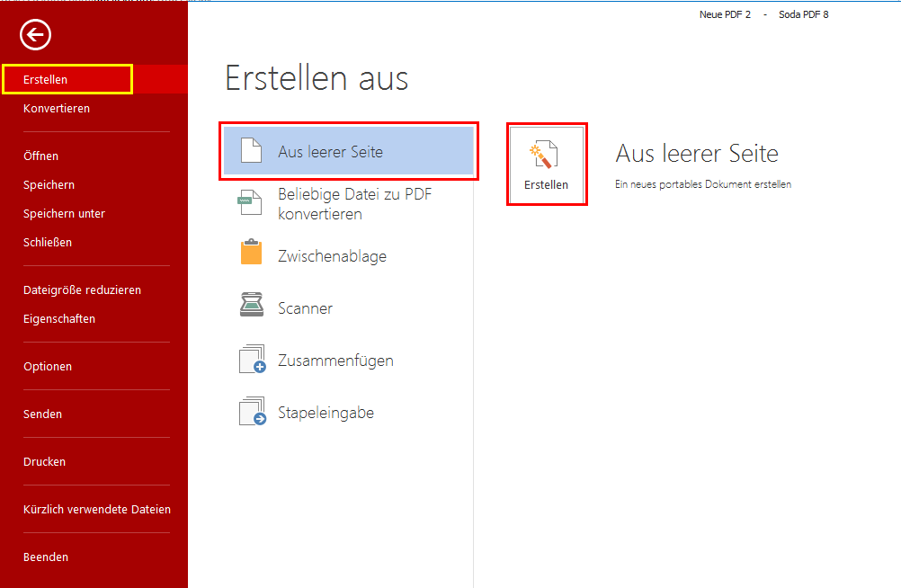Select Erstellen in the red sidebar
Viewport: 901px width, 588px height.
click(x=46, y=79)
